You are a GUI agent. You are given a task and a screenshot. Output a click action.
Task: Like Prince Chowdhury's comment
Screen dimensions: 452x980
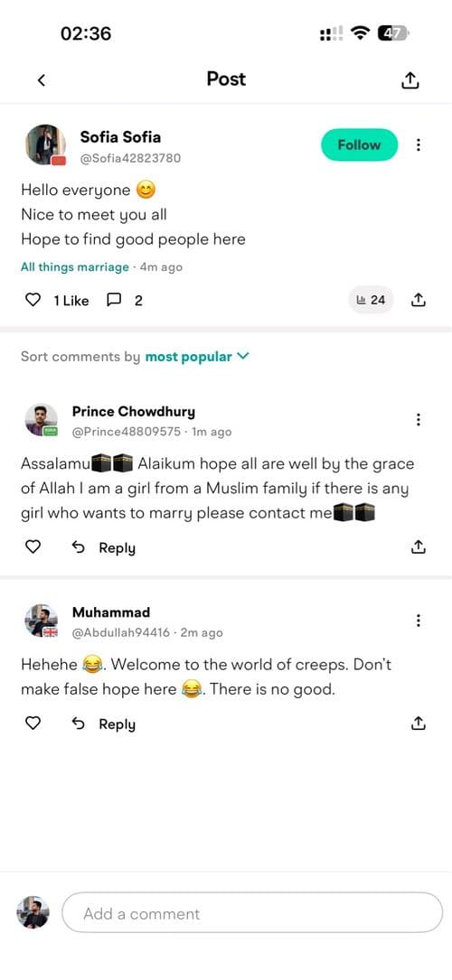(33, 547)
